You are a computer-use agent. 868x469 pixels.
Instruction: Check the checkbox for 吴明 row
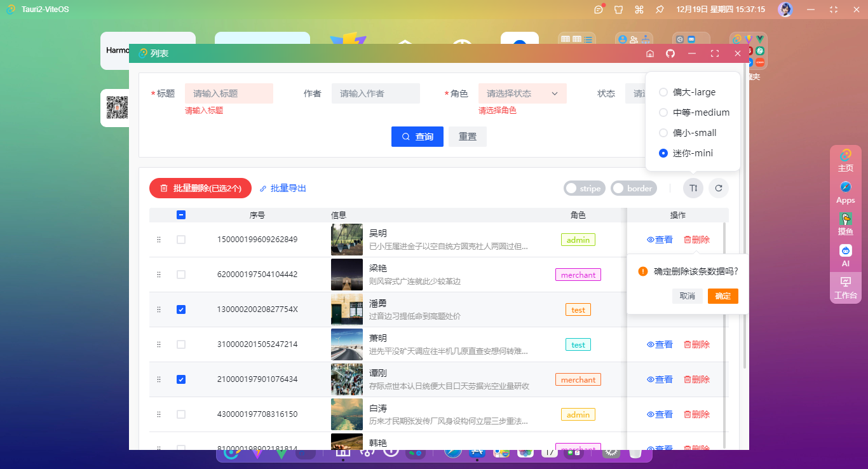click(x=181, y=240)
